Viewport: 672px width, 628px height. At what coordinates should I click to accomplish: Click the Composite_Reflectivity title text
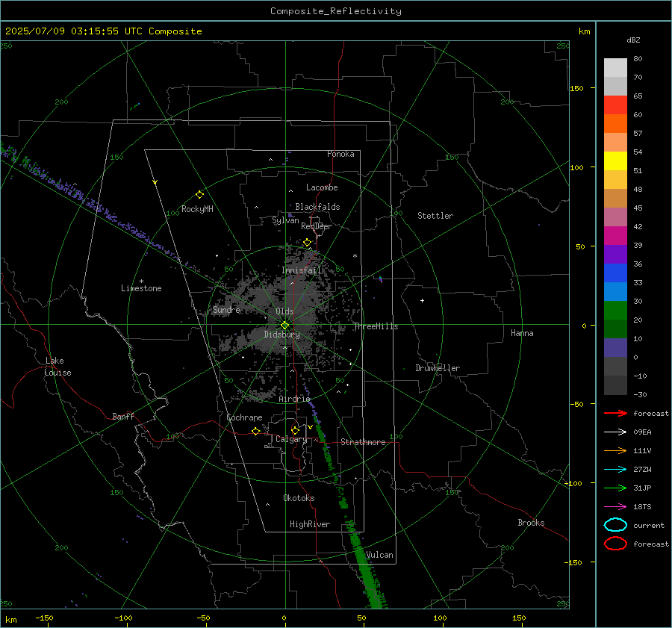(x=336, y=11)
